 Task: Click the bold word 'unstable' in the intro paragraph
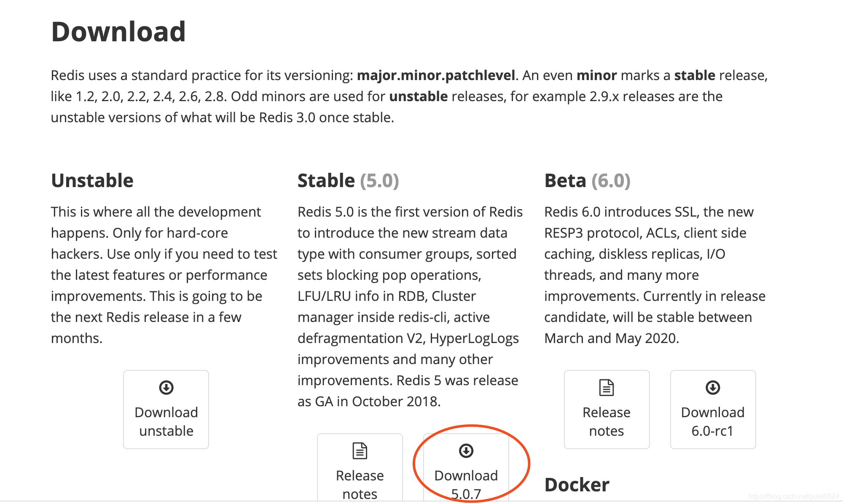(418, 97)
